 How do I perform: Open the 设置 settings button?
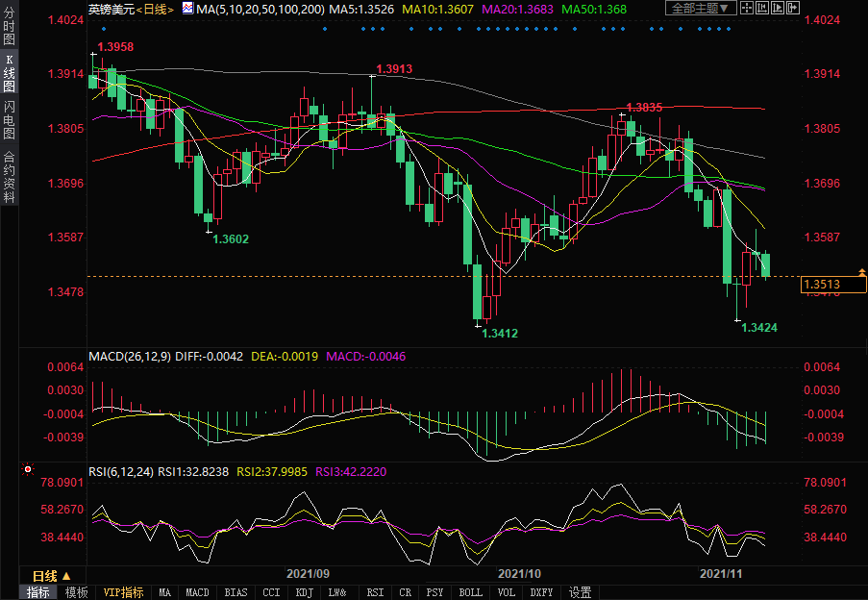580,592
